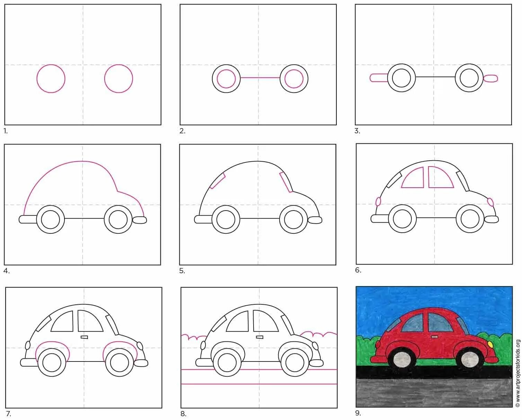Open step 2 panel with connected wheels
This screenshot has height=420, width=522.
(x=258, y=64)
